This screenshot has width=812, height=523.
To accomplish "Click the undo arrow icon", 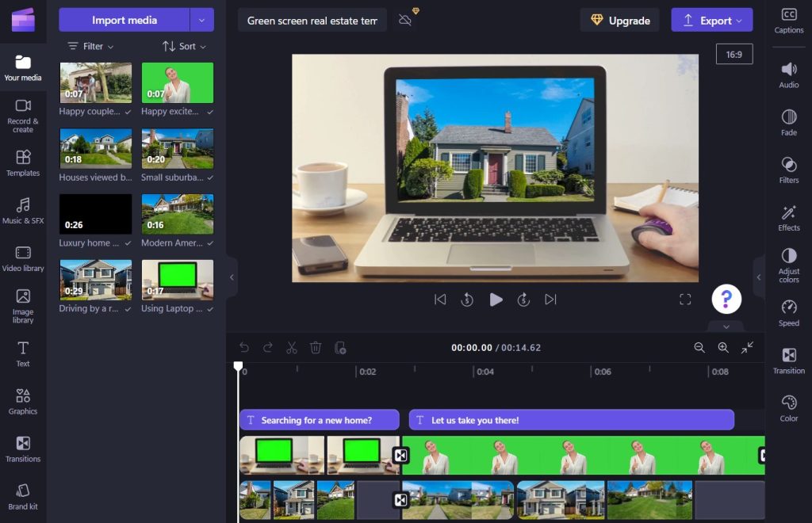I will pyautogui.click(x=244, y=347).
